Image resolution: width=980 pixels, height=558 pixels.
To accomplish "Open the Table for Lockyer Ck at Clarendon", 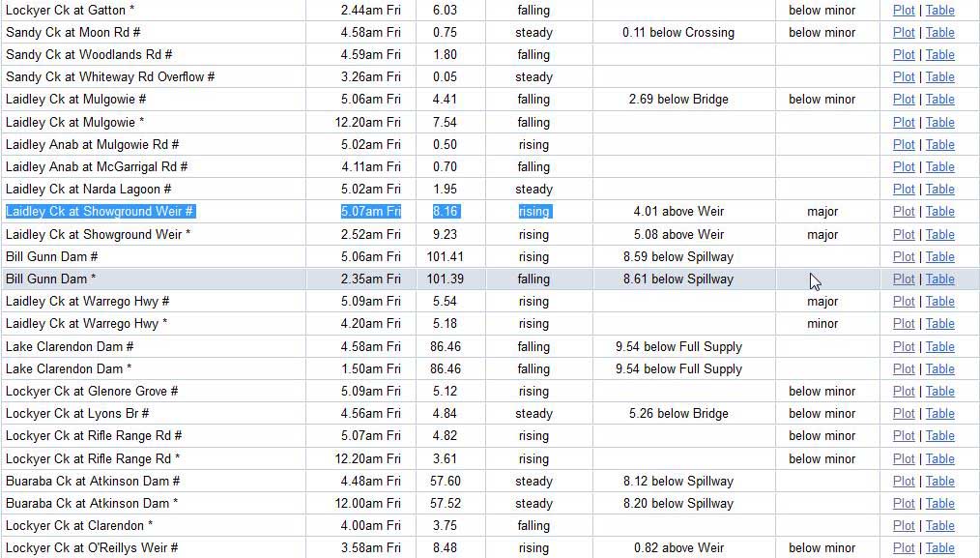I will point(939,525).
